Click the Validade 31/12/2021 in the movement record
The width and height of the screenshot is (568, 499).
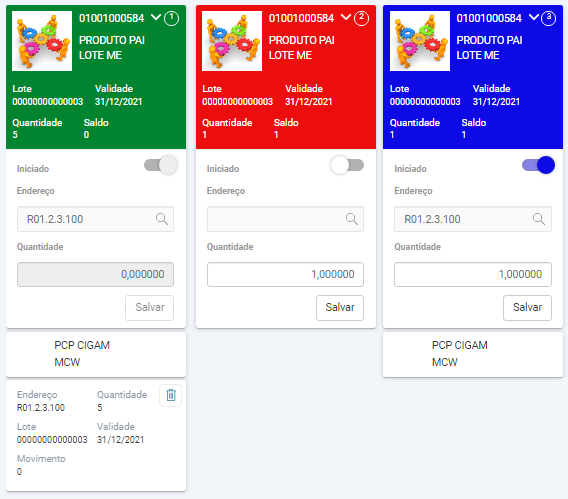click(121, 440)
